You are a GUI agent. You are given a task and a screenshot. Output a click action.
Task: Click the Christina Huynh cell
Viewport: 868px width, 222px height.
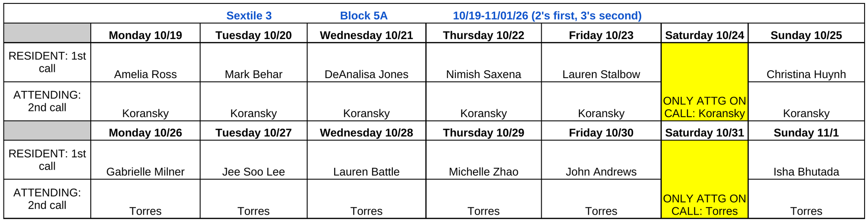click(806, 62)
